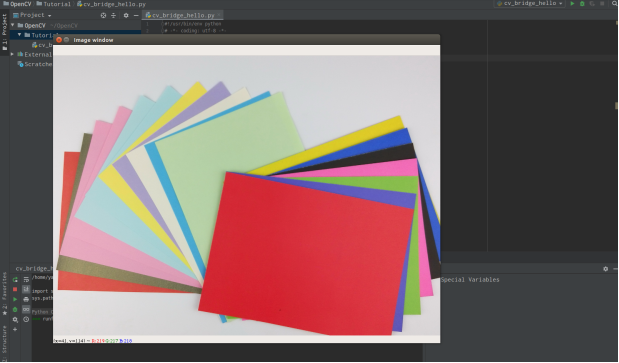Toggle the 2: Favorites side tool window tab
This screenshot has height=363, width=619.
pyautogui.click(x=4, y=293)
